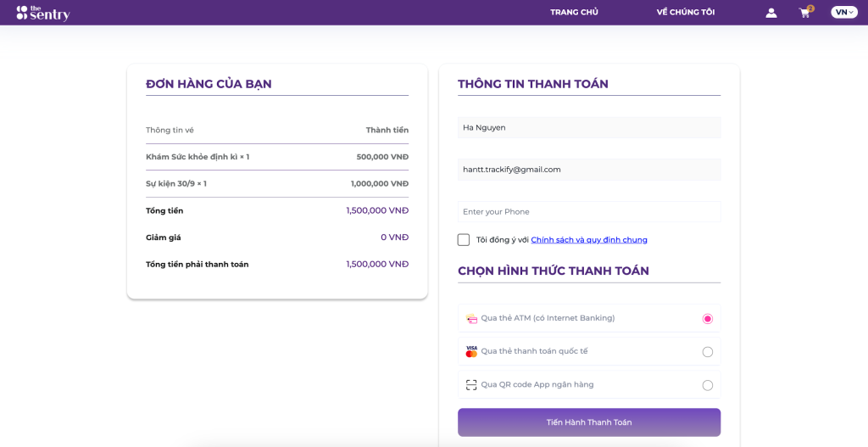Click the email field with hantt.trackify@gmail.com
868x447 pixels.
(x=589, y=170)
